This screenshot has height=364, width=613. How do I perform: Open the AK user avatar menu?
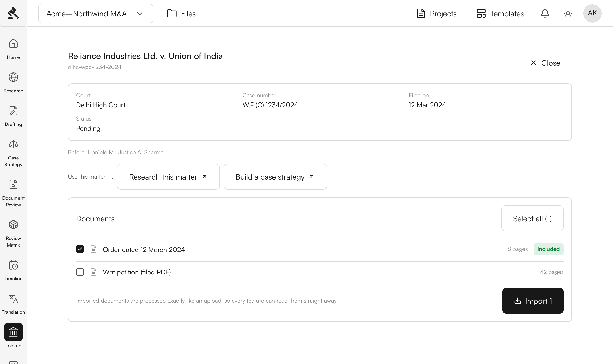click(x=592, y=13)
